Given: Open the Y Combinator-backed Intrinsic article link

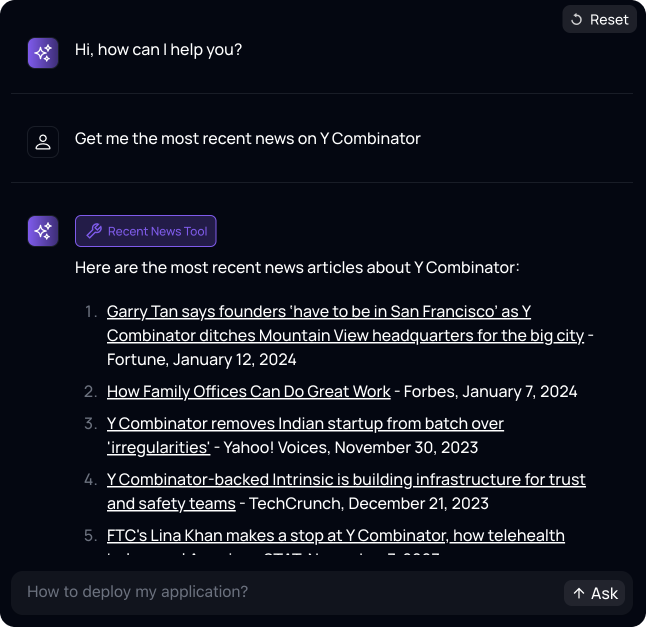Looking at the screenshot, I should click(346, 491).
